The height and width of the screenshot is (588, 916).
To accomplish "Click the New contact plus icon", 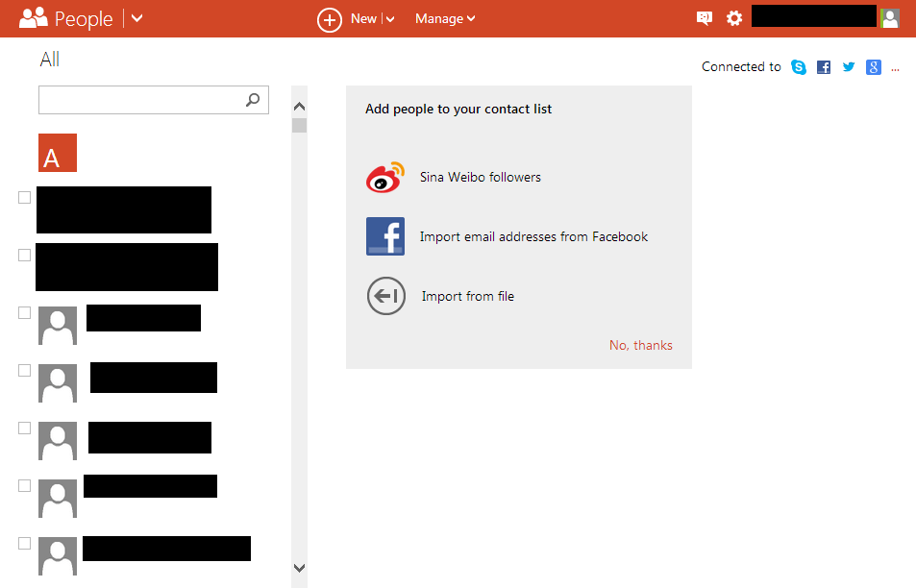I will click(x=330, y=20).
